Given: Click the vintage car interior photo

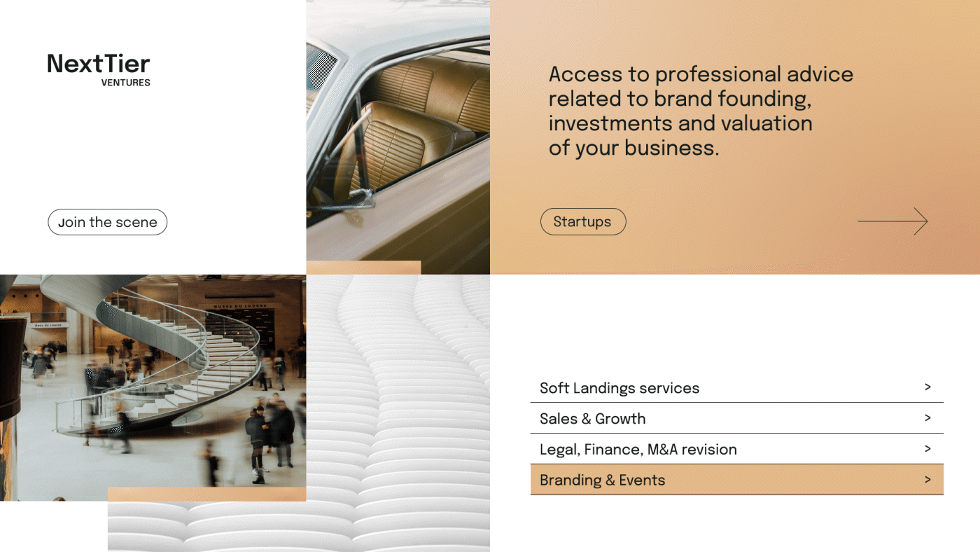Looking at the screenshot, I should 398,130.
